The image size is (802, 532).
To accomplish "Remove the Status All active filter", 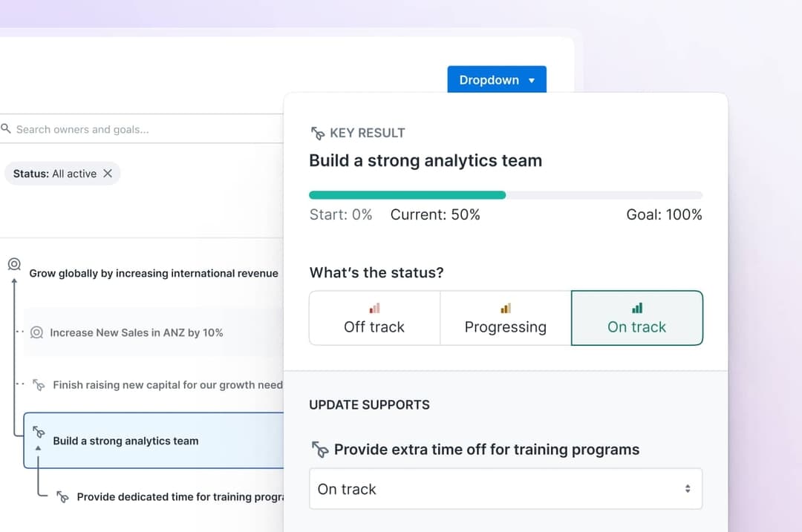I will [108, 173].
